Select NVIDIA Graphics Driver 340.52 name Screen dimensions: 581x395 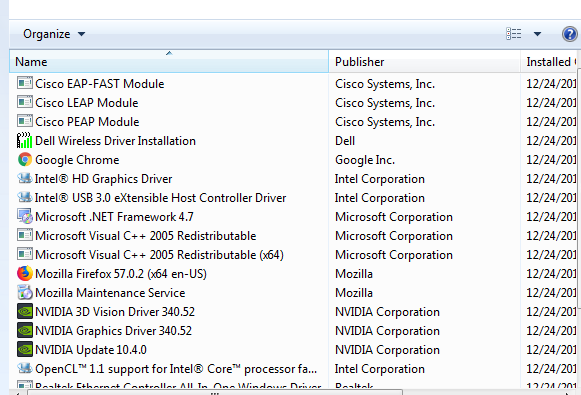(113, 331)
